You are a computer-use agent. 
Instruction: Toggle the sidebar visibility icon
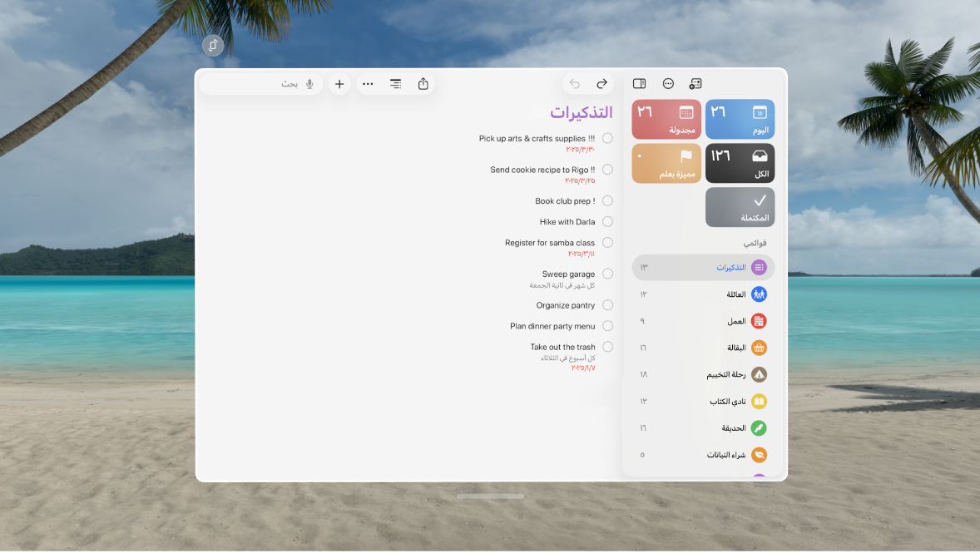pos(639,83)
